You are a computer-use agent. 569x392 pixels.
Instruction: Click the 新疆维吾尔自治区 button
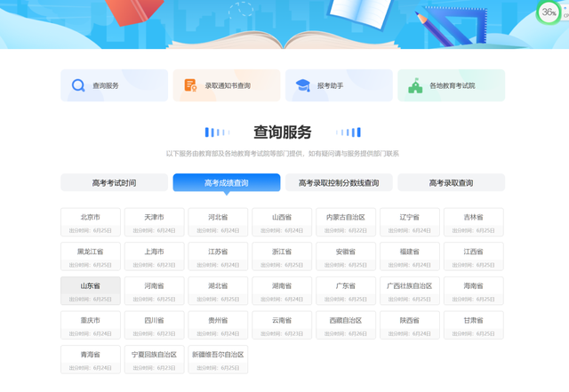point(218,359)
